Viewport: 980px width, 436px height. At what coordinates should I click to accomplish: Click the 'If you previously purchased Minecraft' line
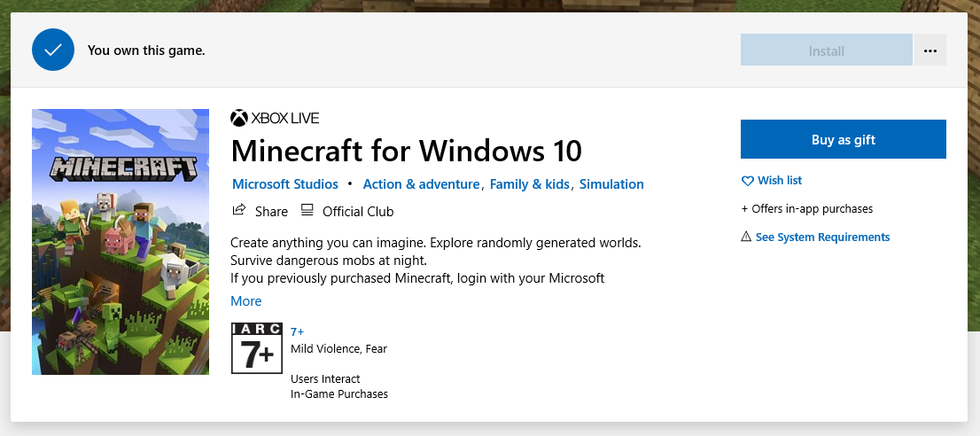click(417, 278)
